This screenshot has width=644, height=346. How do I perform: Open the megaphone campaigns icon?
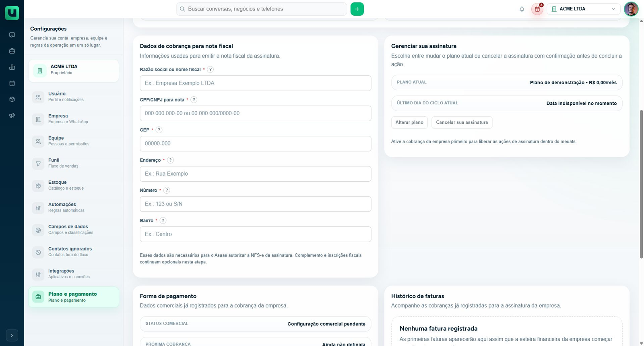point(12,116)
